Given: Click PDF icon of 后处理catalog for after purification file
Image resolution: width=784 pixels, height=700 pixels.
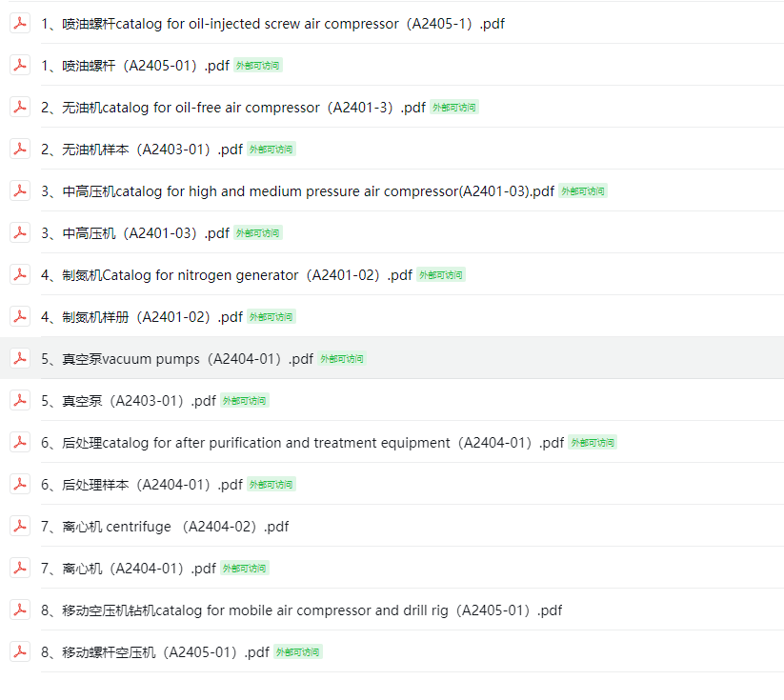Looking at the screenshot, I should pos(20,443).
